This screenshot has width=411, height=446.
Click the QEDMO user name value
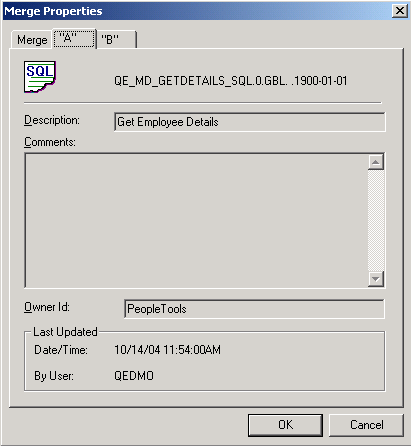coord(134,376)
